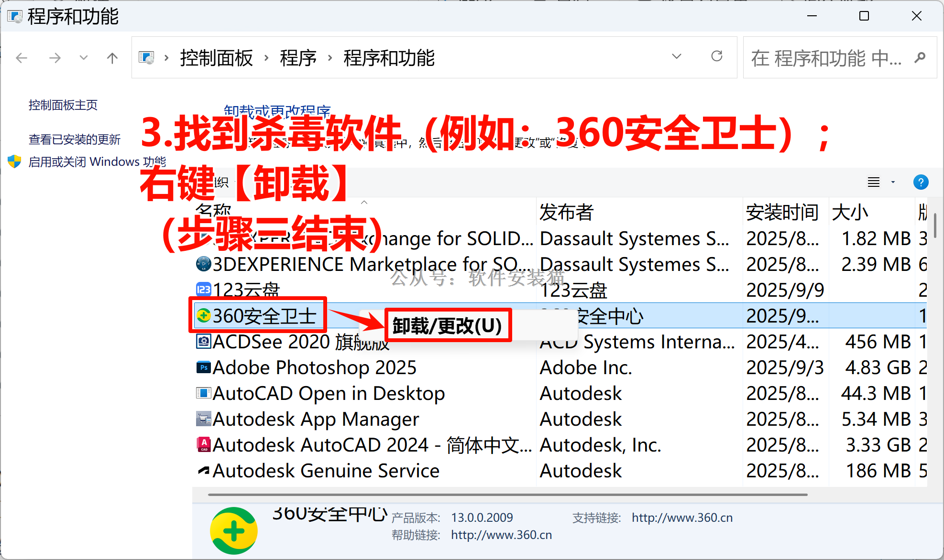Click the horizontal scrollbar under program list
The image size is (944, 560).
pyautogui.click(x=507, y=495)
